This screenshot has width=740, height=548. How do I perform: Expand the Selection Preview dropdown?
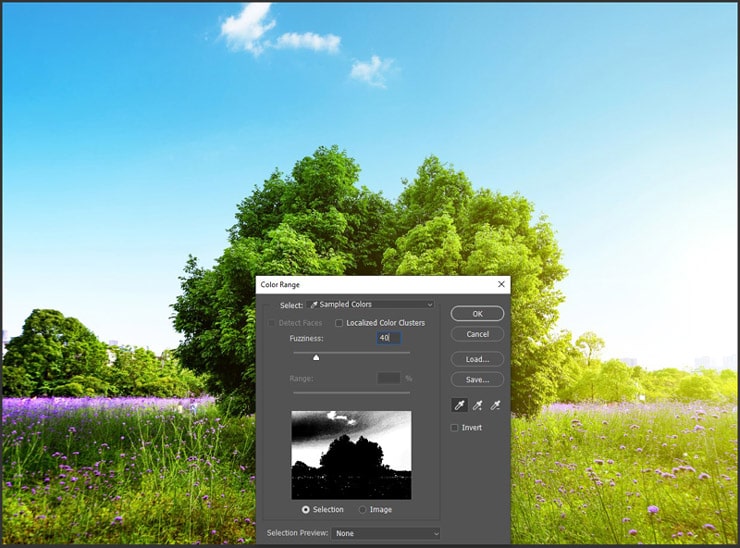click(x=386, y=534)
